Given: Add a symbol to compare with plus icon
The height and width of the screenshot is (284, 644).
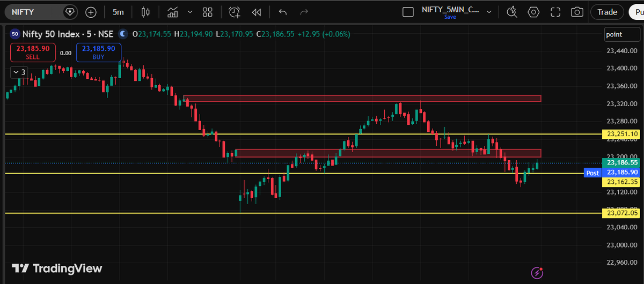Looking at the screenshot, I should 91,12.
